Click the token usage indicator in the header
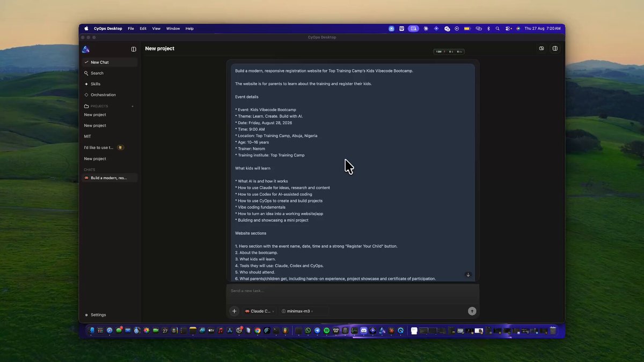644x362 pixels. [449, 51]
